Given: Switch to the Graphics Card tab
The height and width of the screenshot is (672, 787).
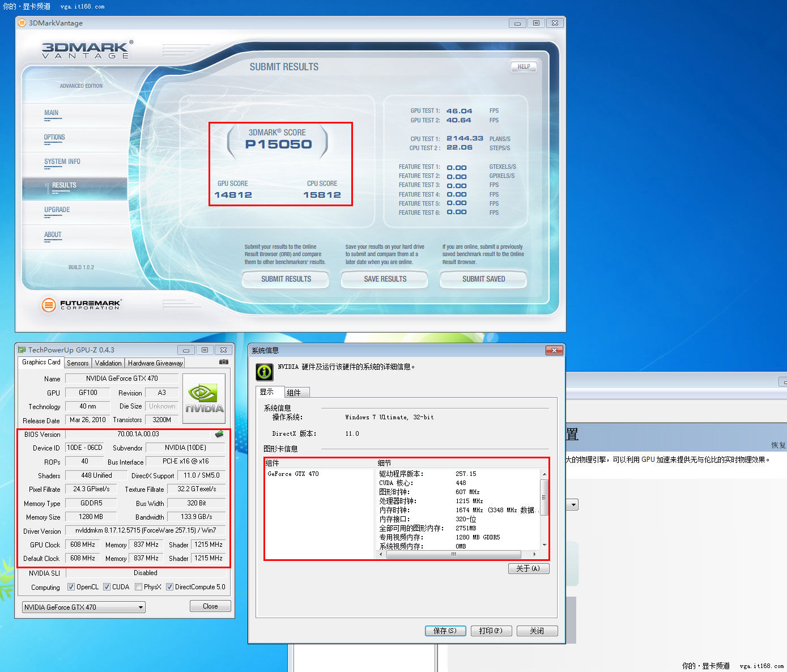Looking at the screenshot, I should (x=41, y=362).
